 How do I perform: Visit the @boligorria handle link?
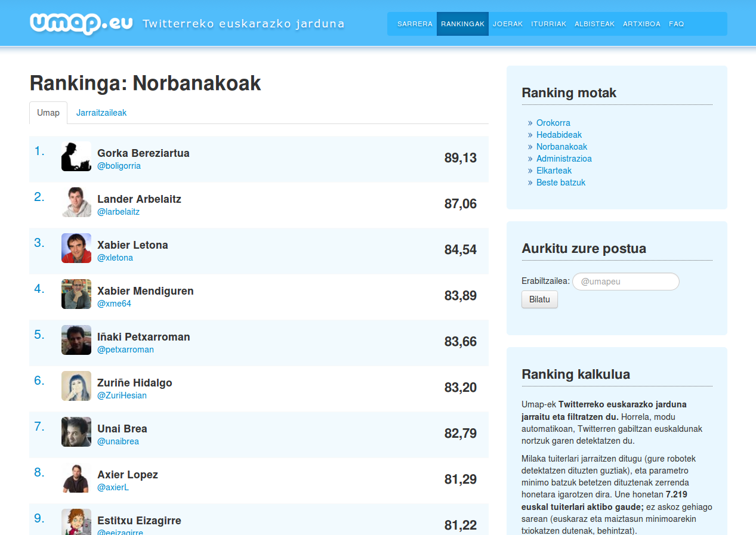pos(119,166)
